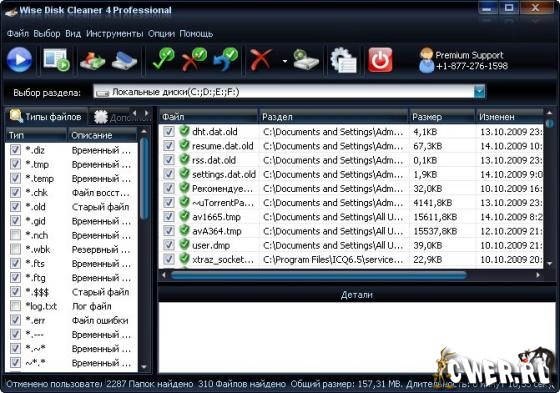
Task: Start scan with blue play icon
Action: coord(19,60)
